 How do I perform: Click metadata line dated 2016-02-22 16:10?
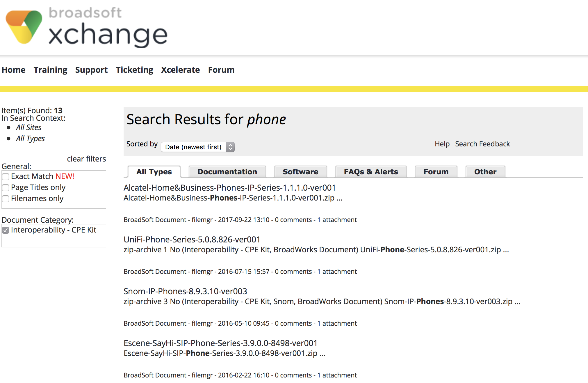pyautogui.click(x=240, y=375)
